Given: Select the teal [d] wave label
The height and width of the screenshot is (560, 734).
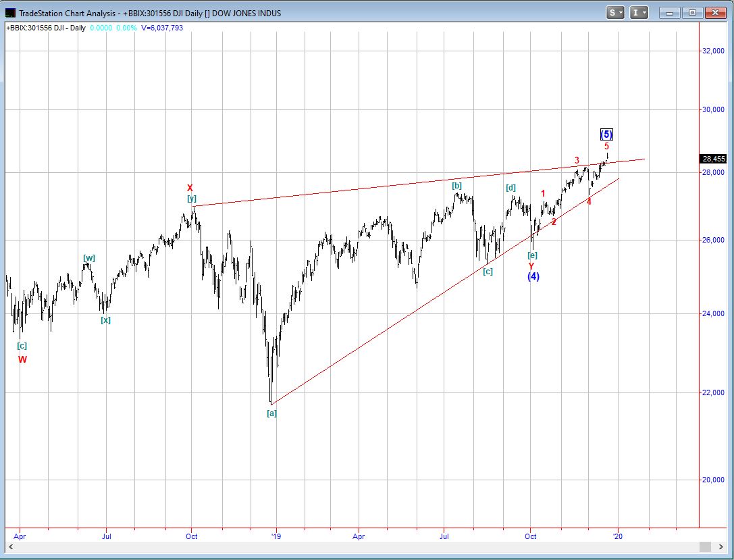Looking at the screenshot, I should [510, 188].
